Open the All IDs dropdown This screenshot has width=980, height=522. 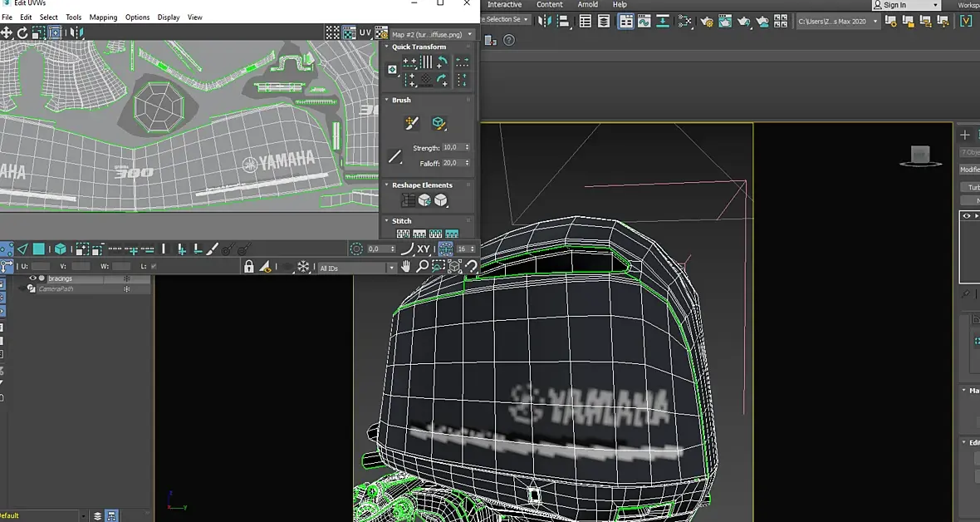[357, 268]
